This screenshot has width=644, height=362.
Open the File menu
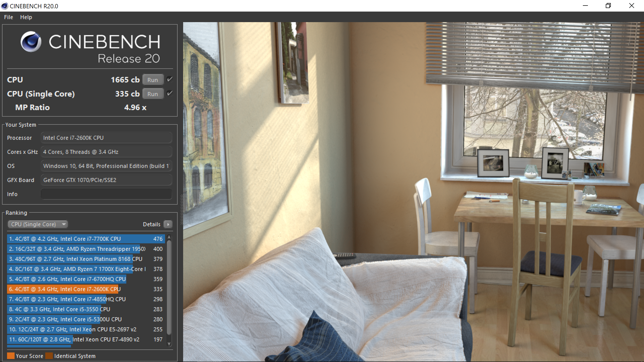click(x=9, y=17)
